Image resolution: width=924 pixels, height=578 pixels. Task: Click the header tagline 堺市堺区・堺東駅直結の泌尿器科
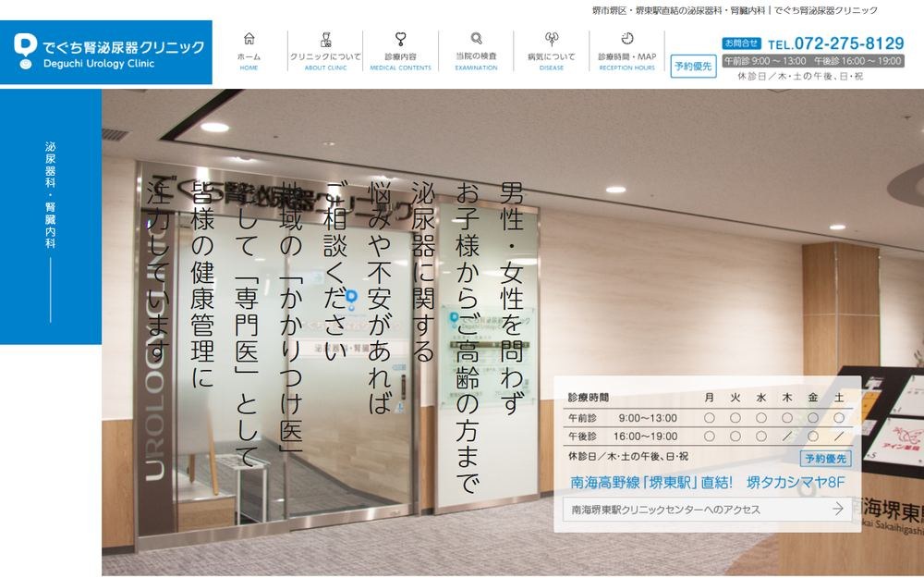point(679,10)
